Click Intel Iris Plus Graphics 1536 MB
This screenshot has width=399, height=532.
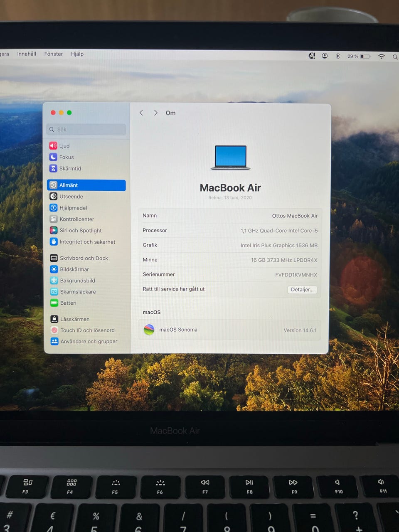[279, 246]
